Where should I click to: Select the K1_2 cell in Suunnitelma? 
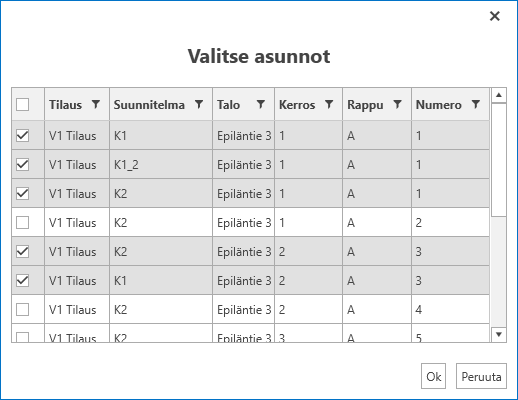(161, 165)
